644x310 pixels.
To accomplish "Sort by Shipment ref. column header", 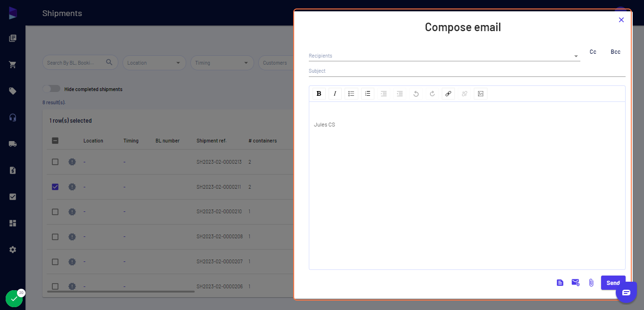I will tap(211, 141).
